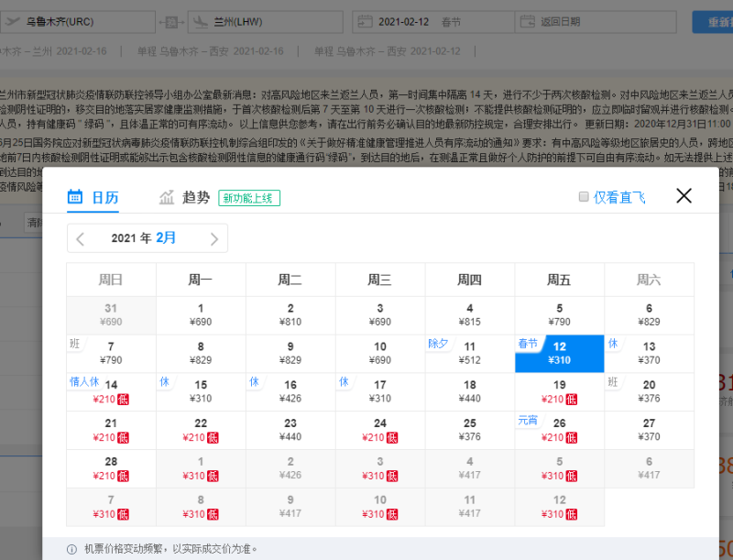Image resolution: width=733 pixels, height=560 pixels.
Task: Click the swap cities icon
Action: click(x=171, y=21)
